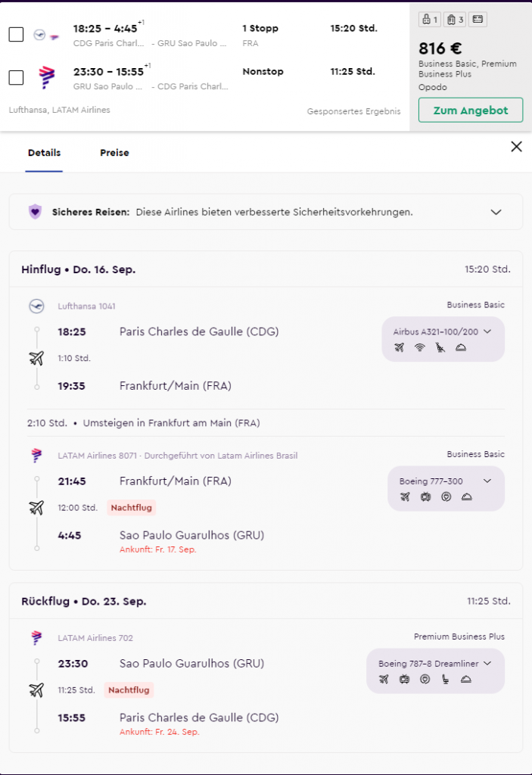The width and height of the screenshot is (532, 775).
Task: Switch to the Preise tab
Action: point(114,153)
